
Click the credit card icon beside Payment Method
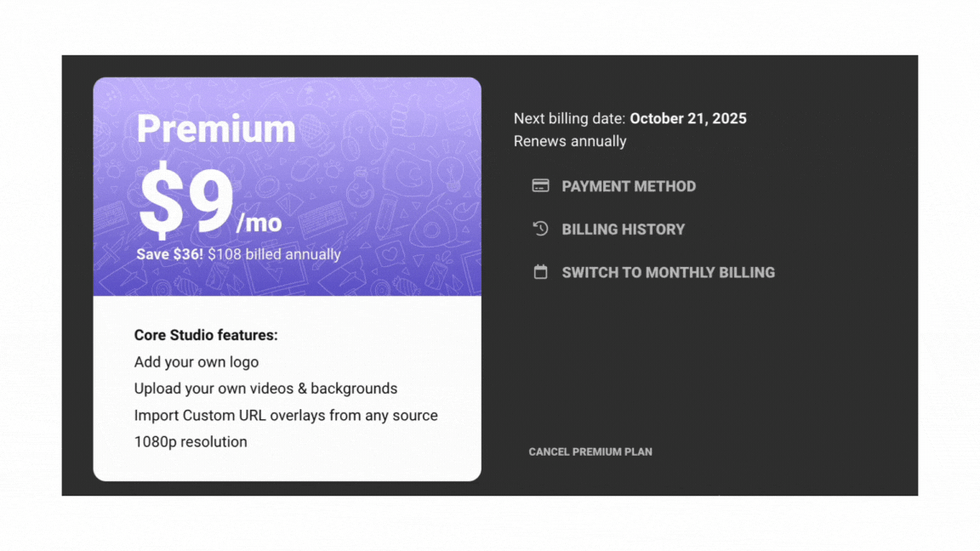tap(541, 185)
